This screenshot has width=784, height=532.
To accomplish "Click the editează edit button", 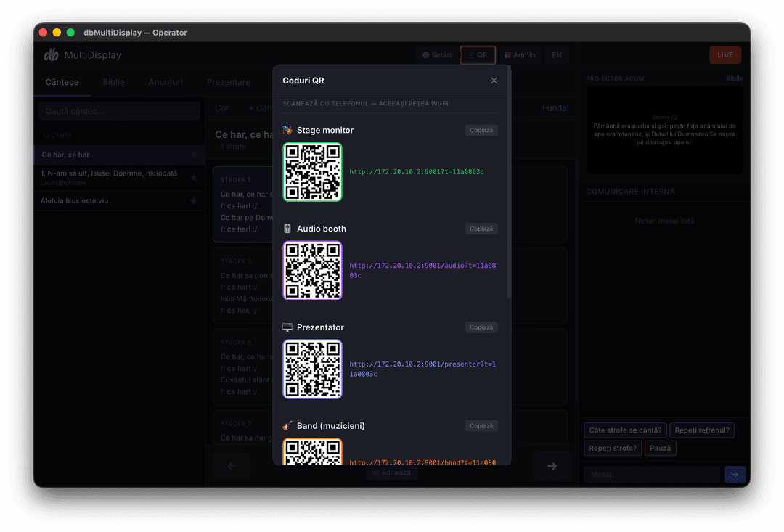I will [392, 472].
